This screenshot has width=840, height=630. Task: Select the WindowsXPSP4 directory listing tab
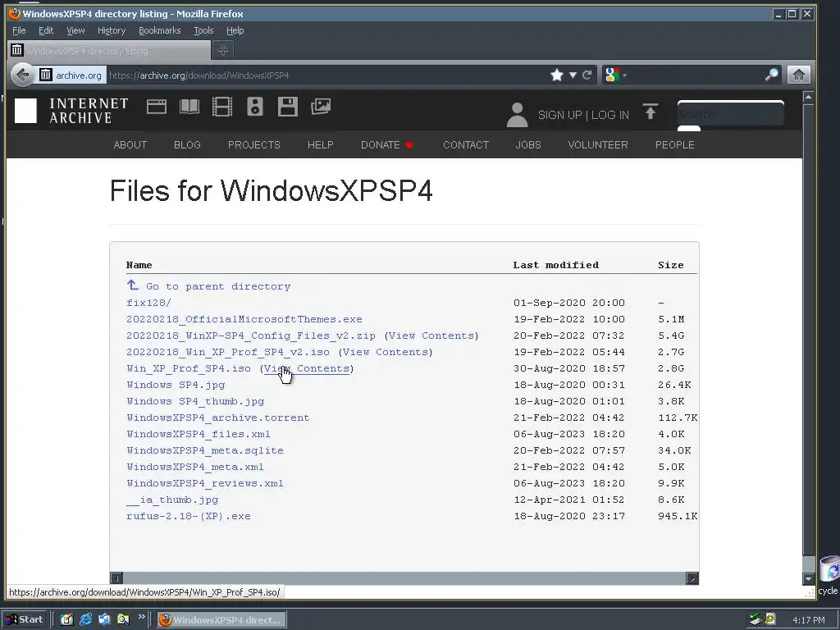point(109,50)
